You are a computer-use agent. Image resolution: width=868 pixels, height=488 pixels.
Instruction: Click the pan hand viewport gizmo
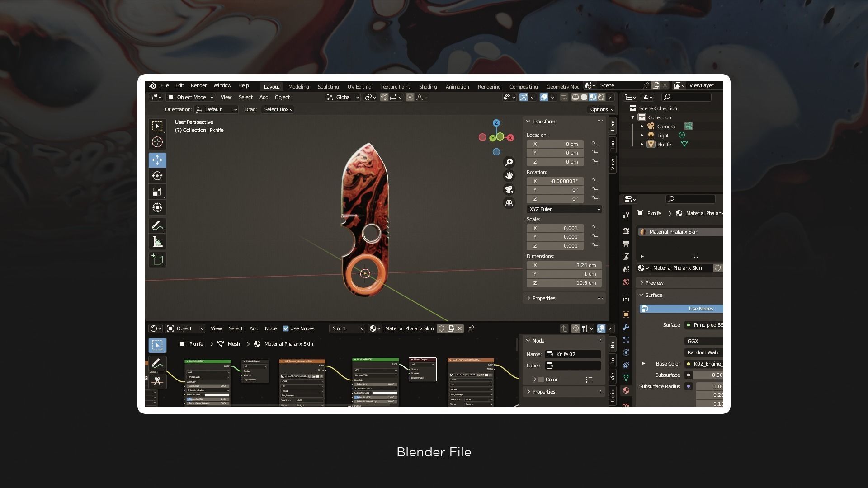(x=509, y=176)
